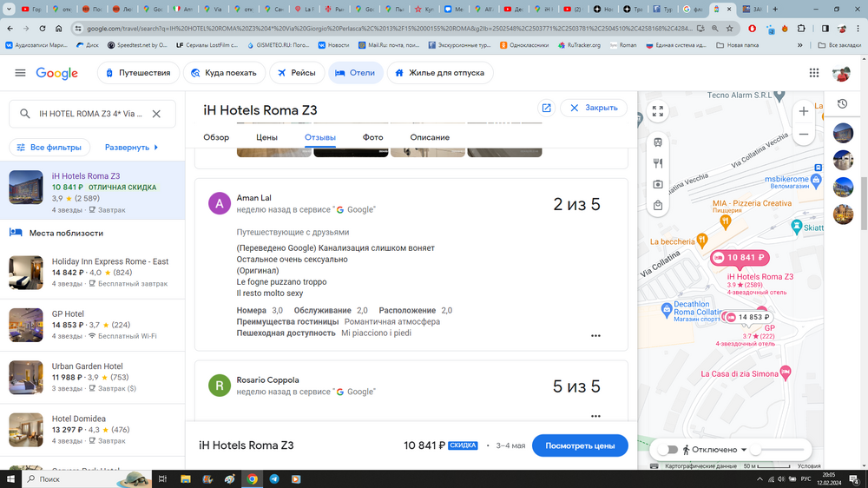Show more bookmarks with the chevron

[x=800, y=45]
